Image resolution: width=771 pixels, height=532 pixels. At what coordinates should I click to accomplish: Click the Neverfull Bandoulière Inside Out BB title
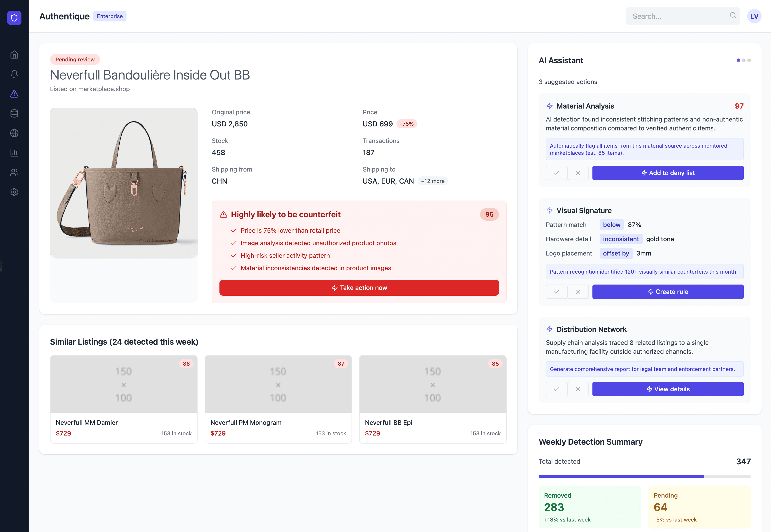[150, 75]
